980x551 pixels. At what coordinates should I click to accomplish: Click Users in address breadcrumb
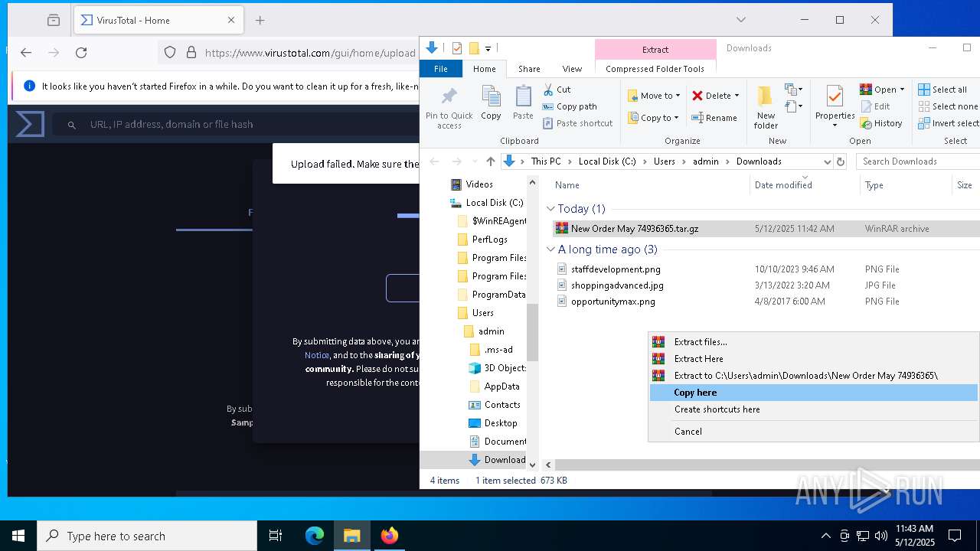pos(664,161)
